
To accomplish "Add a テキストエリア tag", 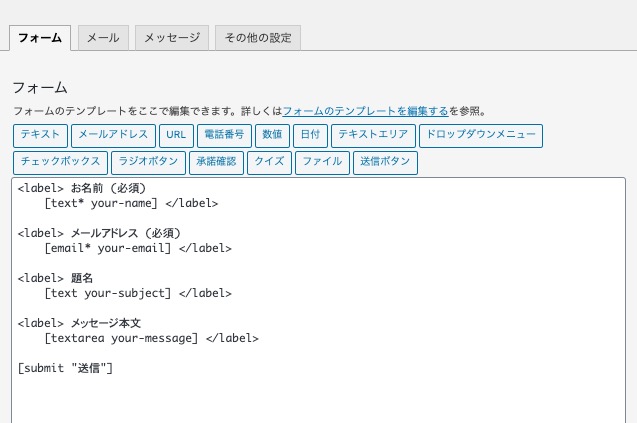I will pyautogui.click(x=371, y=136).
